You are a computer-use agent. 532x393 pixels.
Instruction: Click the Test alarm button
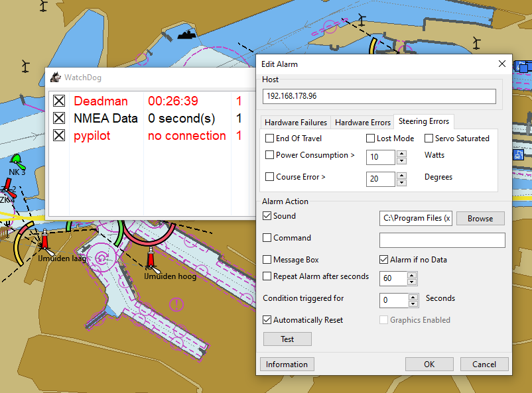(x=287, y=339)
